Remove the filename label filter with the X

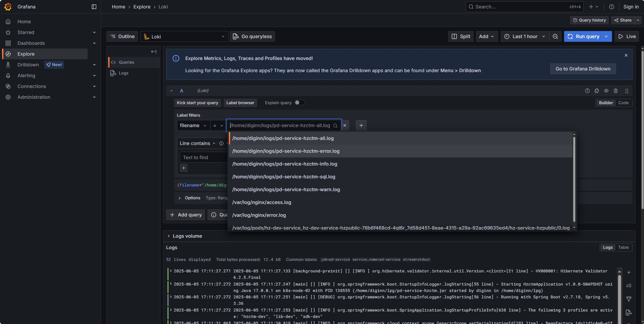[x=345, y=125]
